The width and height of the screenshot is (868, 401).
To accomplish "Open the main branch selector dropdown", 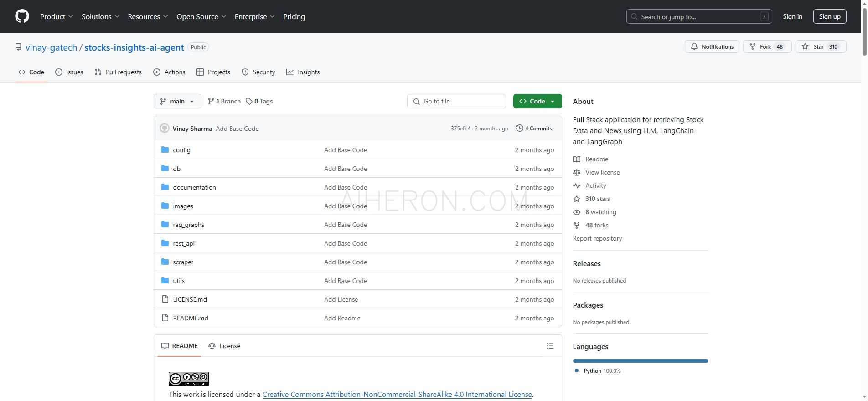I will pos(177,101).
